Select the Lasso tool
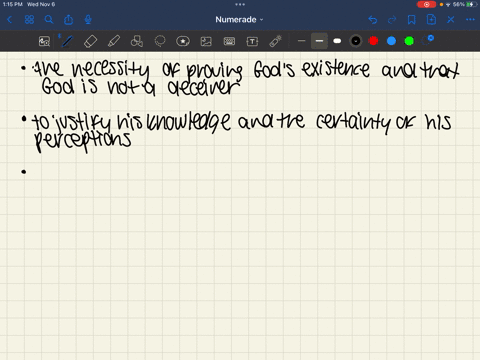 pyautogui.click(x=160, y=41)
